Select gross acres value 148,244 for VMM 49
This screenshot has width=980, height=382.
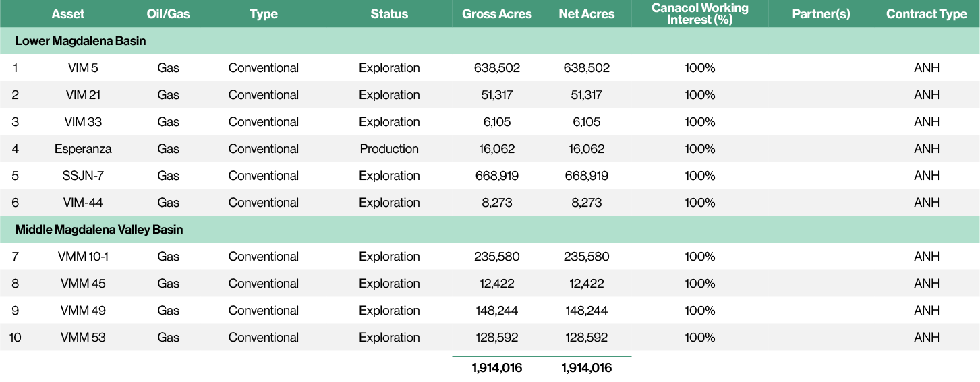coord(497,311)
